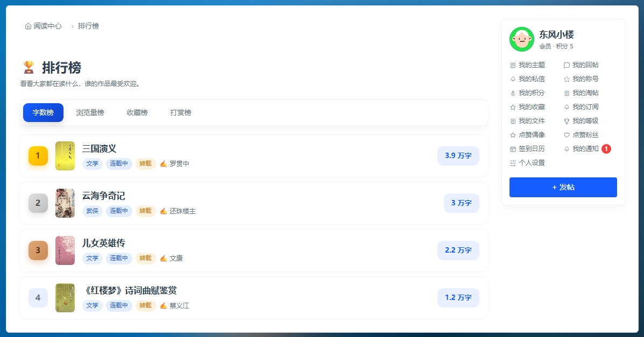
Task: Click the gold rank 1 badge
Action: [x=38, y=156]
